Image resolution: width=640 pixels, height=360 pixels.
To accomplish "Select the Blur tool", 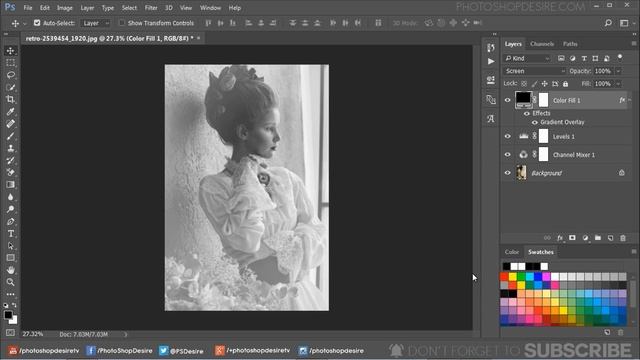I will click(11, 197).
